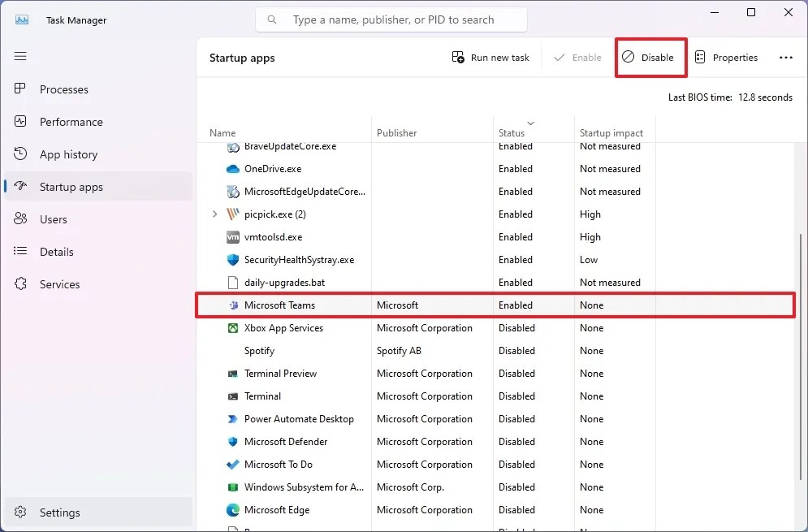Select the Users section

point(54,219)
